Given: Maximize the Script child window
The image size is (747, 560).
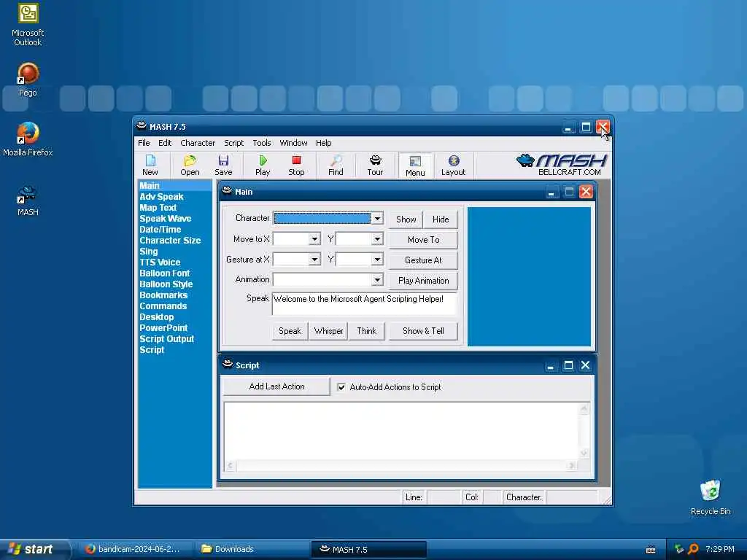Looking at the screenshot, I should 568,365.
